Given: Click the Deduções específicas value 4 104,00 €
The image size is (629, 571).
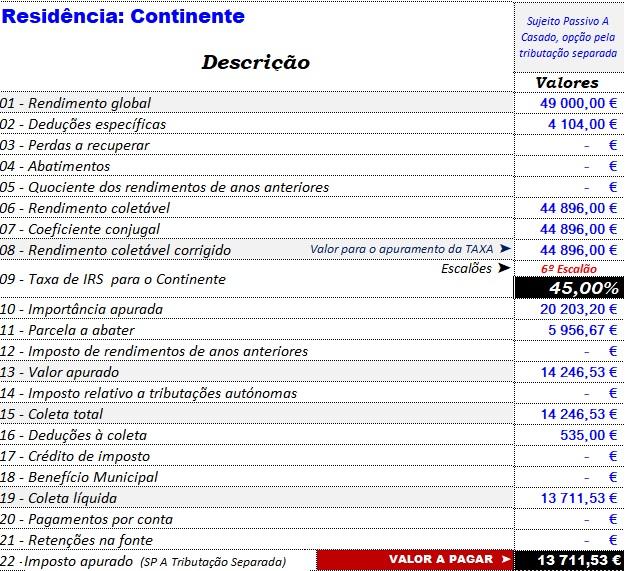Looking at the screenshot, I should click(x=582, y=124).
